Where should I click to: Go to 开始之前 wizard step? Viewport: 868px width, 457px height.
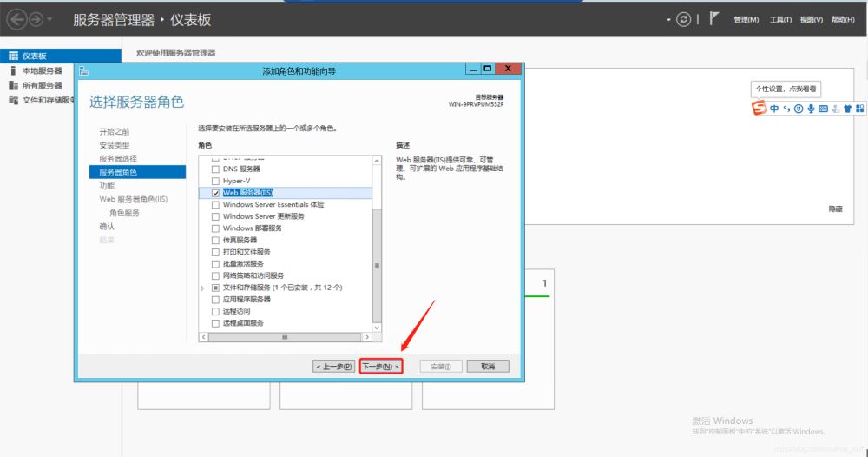(115, 132)
